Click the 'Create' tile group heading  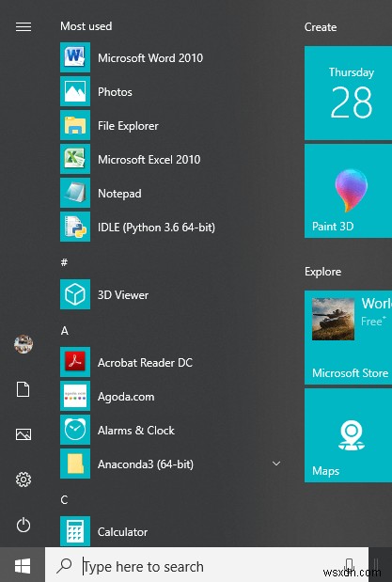321,27
